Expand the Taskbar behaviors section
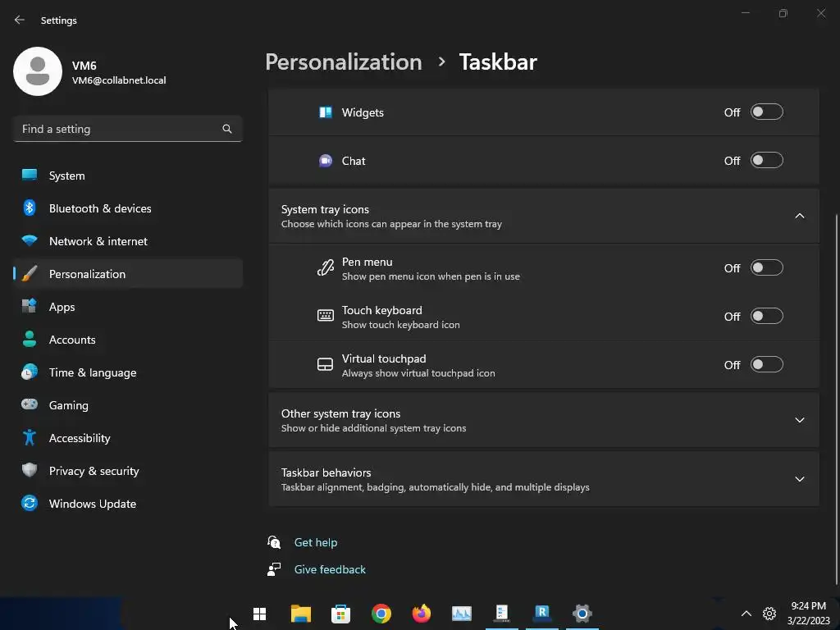Screen dimensions: 840x630 click(799, 479)
